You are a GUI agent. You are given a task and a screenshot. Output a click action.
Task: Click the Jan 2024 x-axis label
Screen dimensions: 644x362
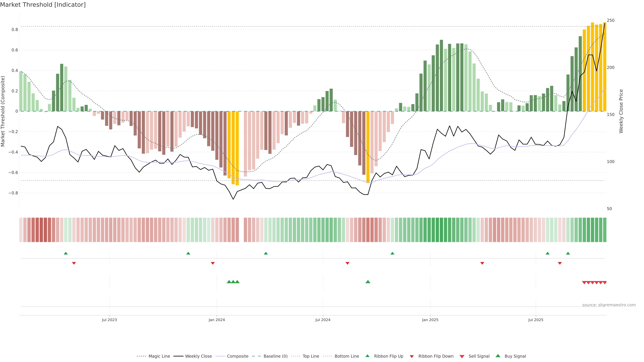point(217,320)
